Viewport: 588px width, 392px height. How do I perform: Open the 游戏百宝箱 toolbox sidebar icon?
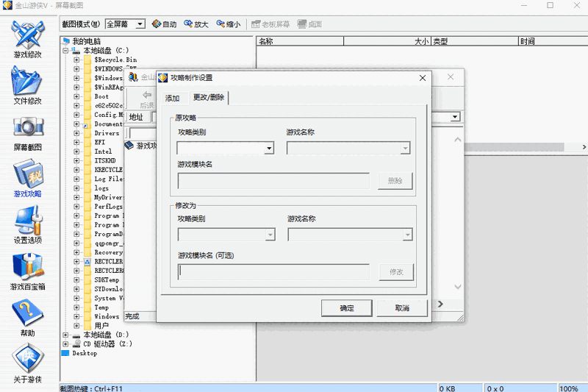point(27,271)
